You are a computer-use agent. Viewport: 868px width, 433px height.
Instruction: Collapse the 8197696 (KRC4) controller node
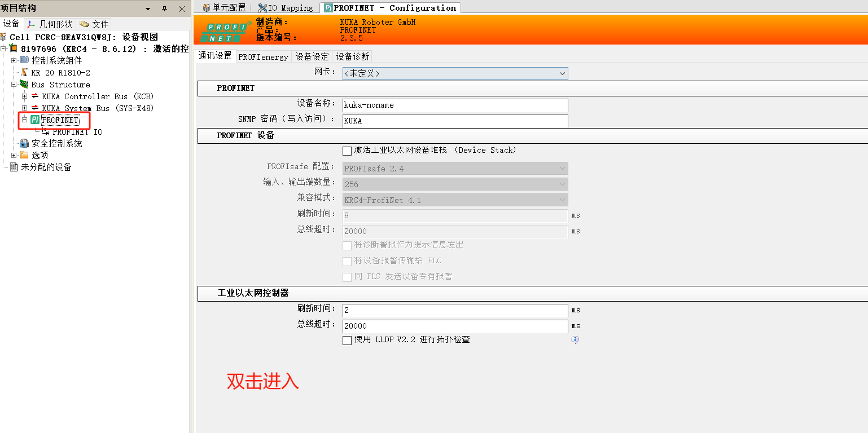click(3, 49)
